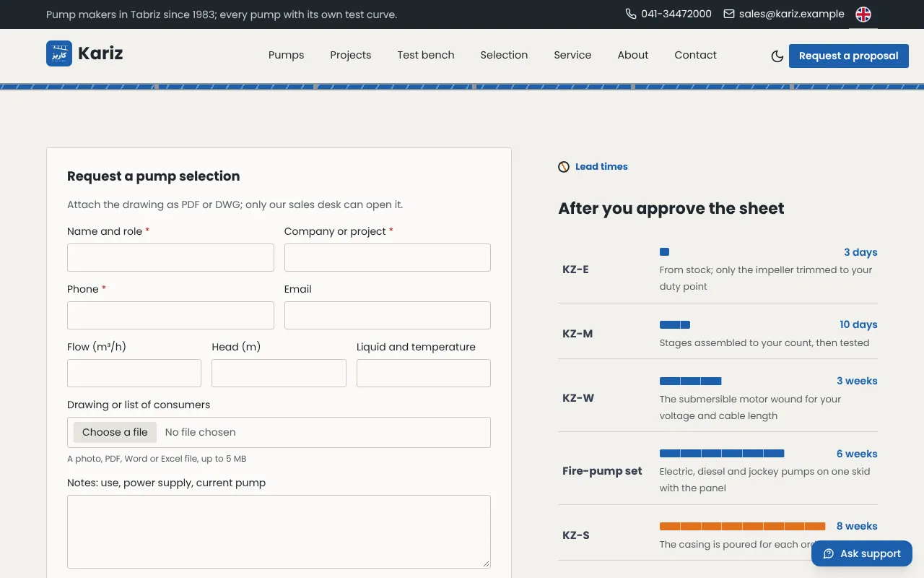This screenshot has height=578, width=924.
Task: Click the phone icon in top bar
Action: click(631, 14)
